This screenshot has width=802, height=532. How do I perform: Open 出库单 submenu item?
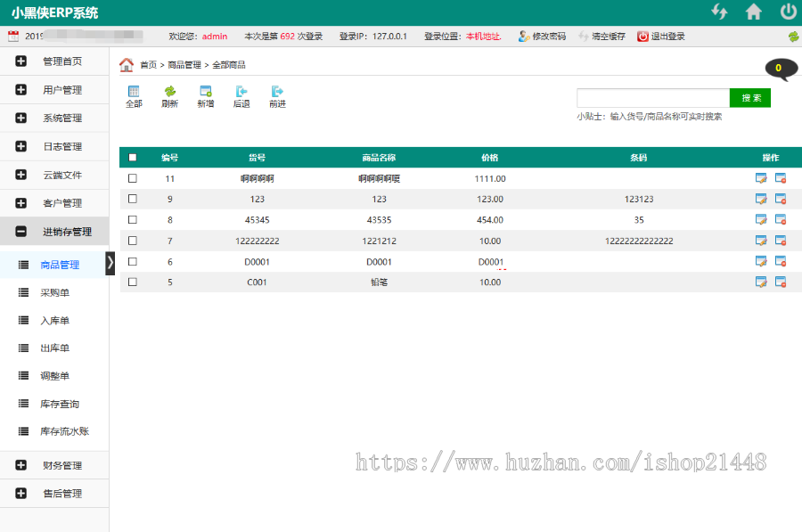pos(54,348)
